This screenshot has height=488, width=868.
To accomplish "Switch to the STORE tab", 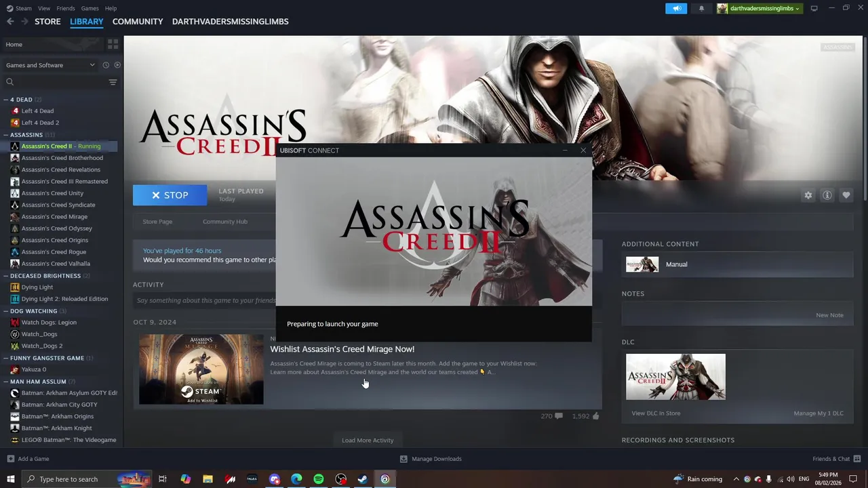I will (47, 22).
